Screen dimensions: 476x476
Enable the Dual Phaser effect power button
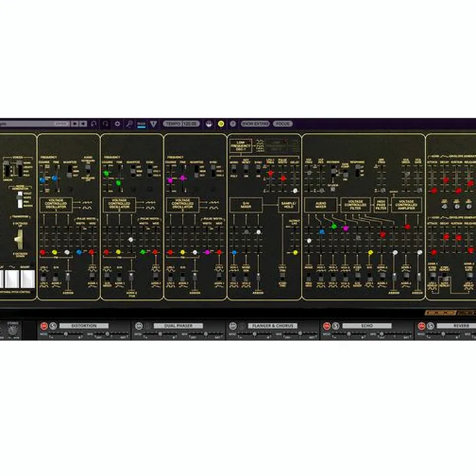pyautogui.click(x=139, y=326)
